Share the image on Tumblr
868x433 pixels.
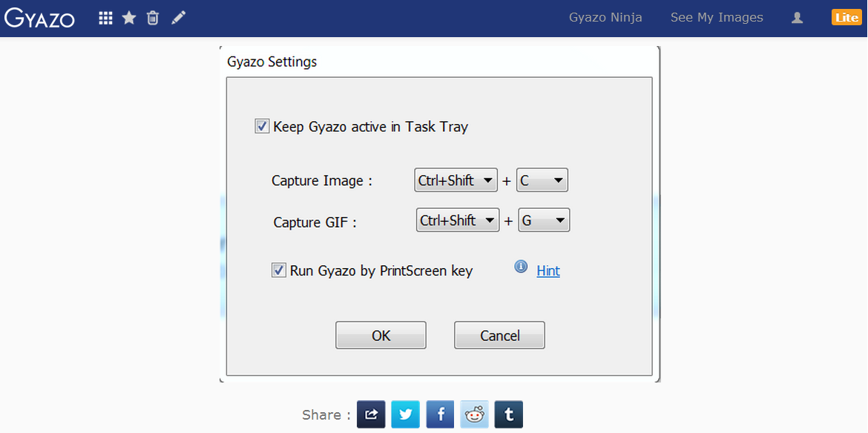[x=509, y=414]
